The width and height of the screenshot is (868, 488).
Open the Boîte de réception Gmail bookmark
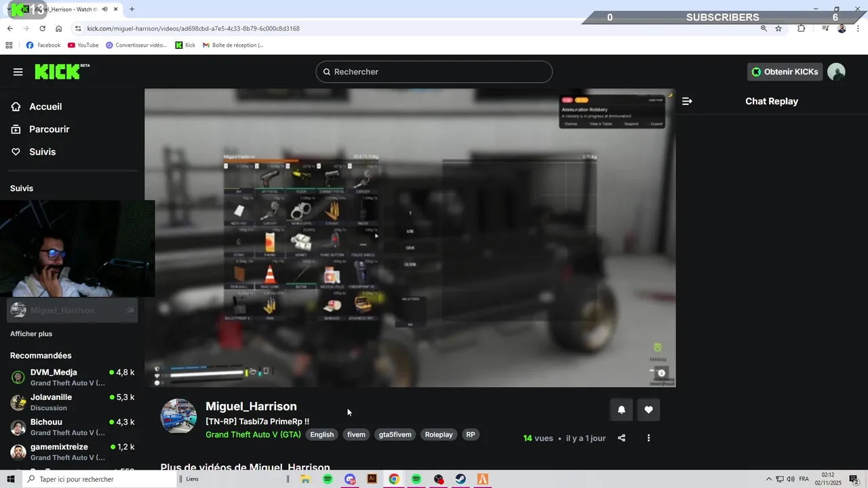[x=233, y=45]
